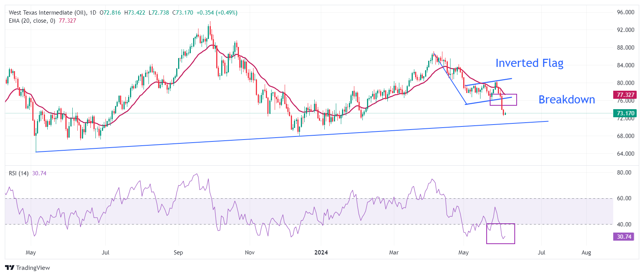Click the red 77.327 EMA axis price tag

pos(625,95)
